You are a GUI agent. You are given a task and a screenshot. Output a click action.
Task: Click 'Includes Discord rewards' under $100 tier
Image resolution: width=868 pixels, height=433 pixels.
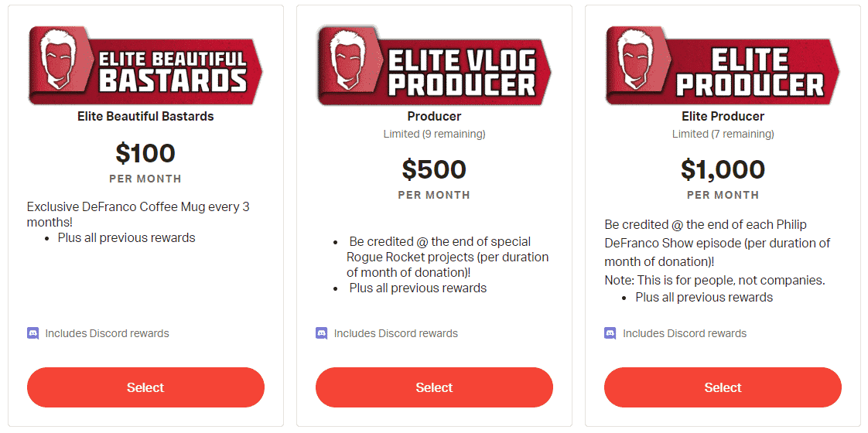point(107,333)
